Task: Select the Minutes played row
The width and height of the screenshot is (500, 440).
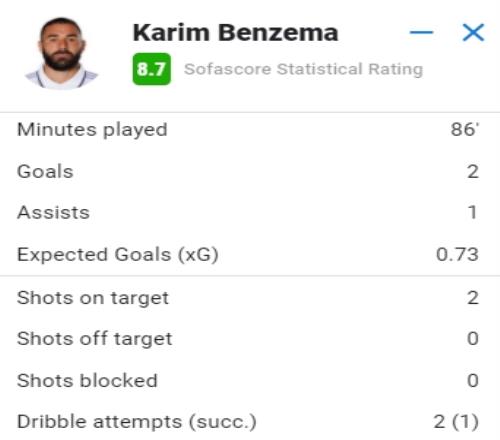Action: click(250, 130)
